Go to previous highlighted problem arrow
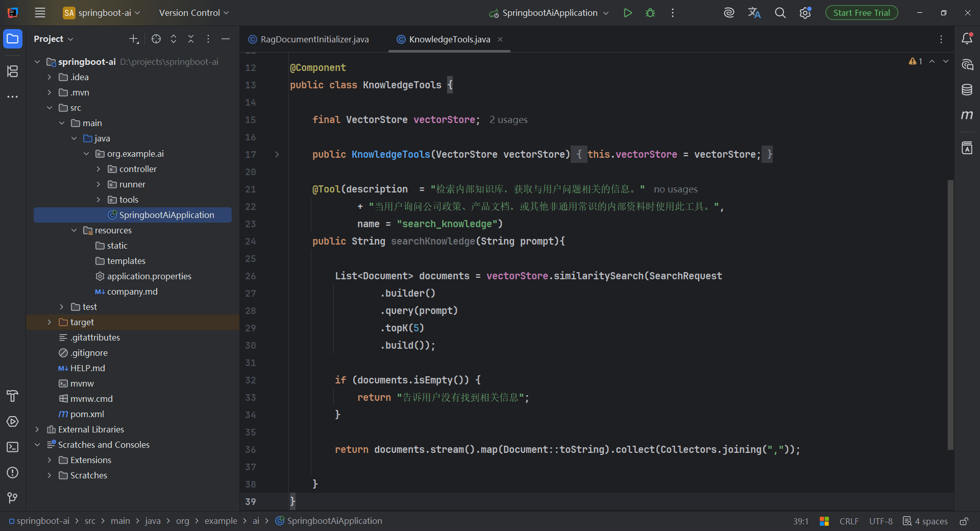Screen dimensions: 980x531 [x=932, y=61]
